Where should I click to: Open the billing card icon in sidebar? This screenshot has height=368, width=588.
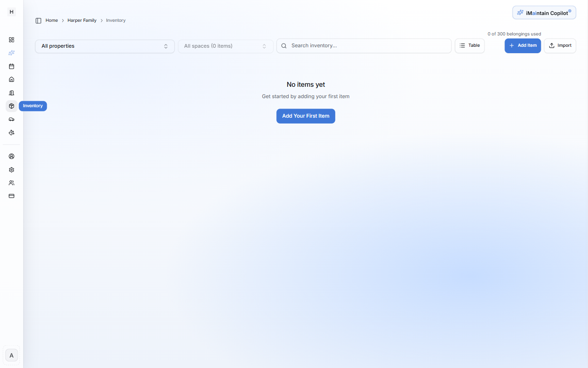click(11, 196)
